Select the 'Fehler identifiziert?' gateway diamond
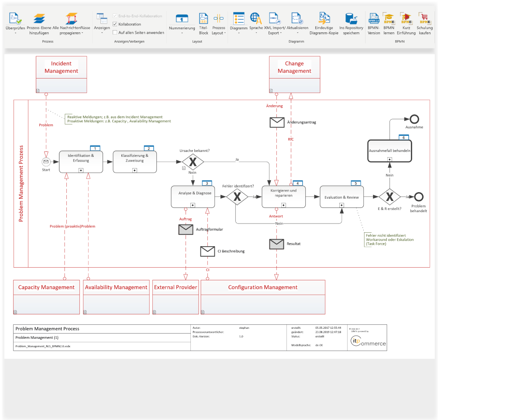 [x=237, y=197]
